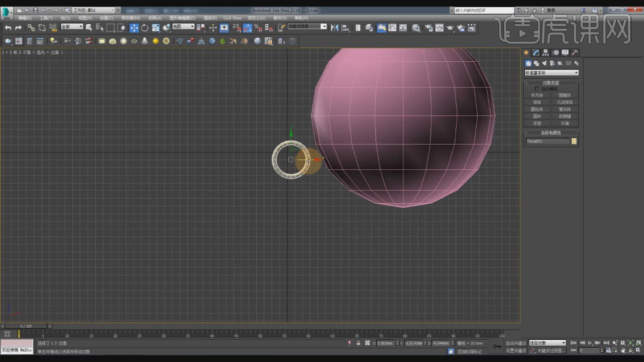Click the 圆柱体 cylinder primitive button
The image size is (644, 362).
(537, 109)
